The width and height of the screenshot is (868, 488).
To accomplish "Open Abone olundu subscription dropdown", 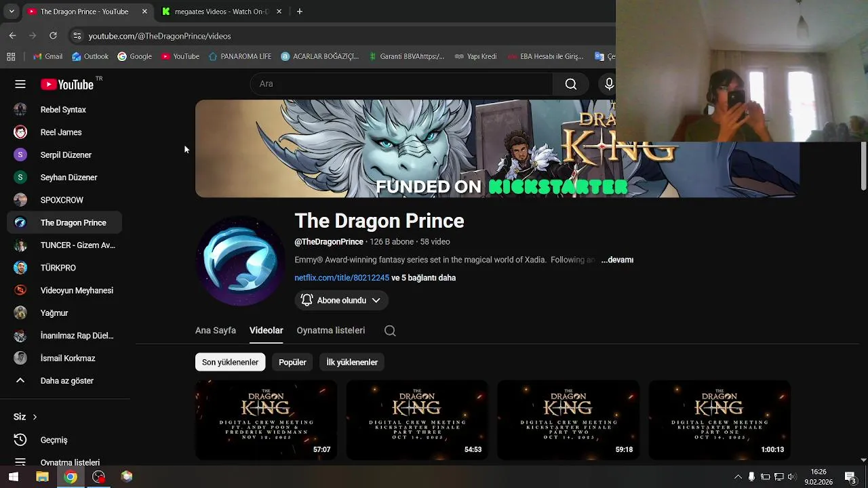I will pyautogui.click(x=341, y=300).
